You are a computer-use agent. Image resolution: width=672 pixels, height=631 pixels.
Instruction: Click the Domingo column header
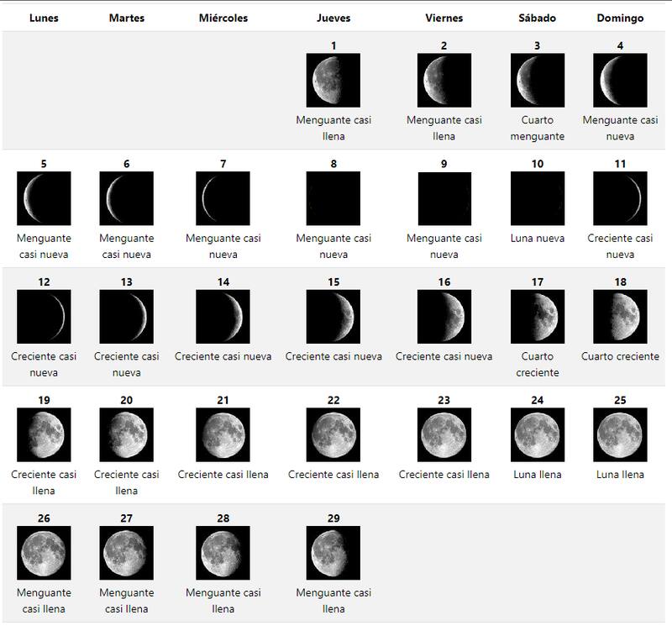(x=620, y=18)
